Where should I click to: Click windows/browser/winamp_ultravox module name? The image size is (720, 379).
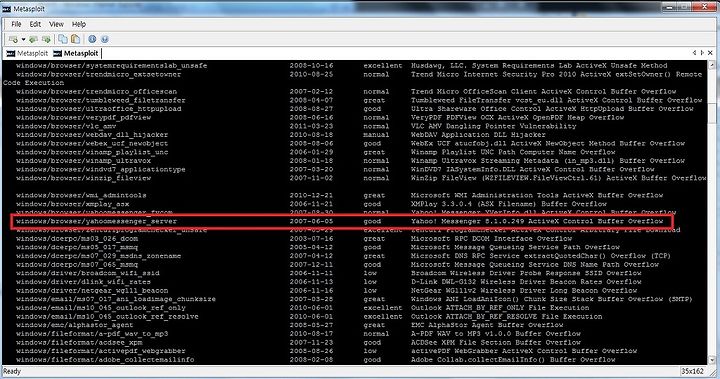pos(83,161)
